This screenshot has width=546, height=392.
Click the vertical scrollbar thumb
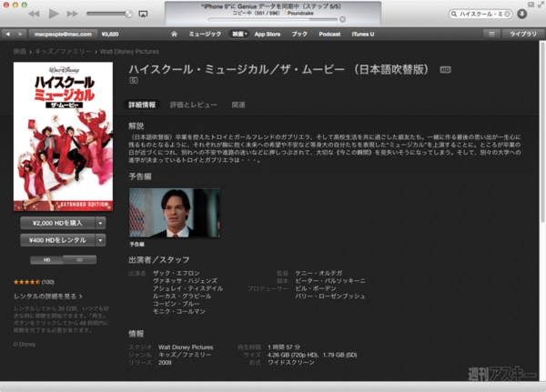click(542, 132)
